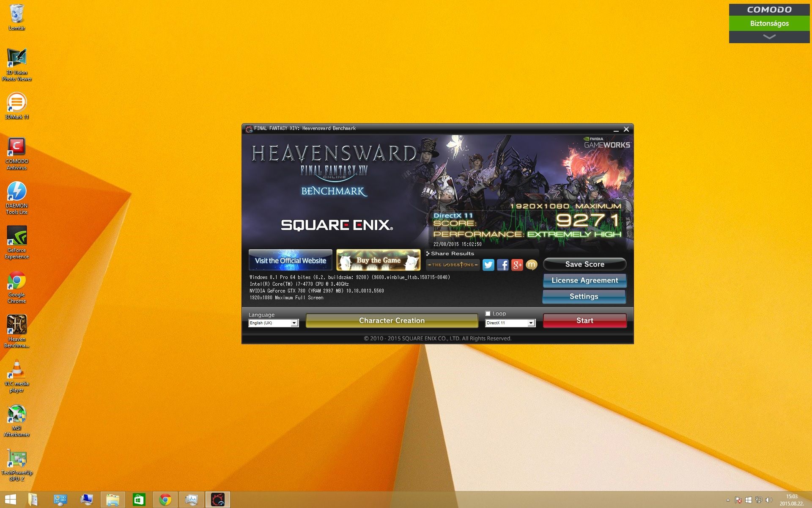Launch MSI Afterburner desktop shortcut
This screenshot has width=812, height=508.
tap(17, 420)
